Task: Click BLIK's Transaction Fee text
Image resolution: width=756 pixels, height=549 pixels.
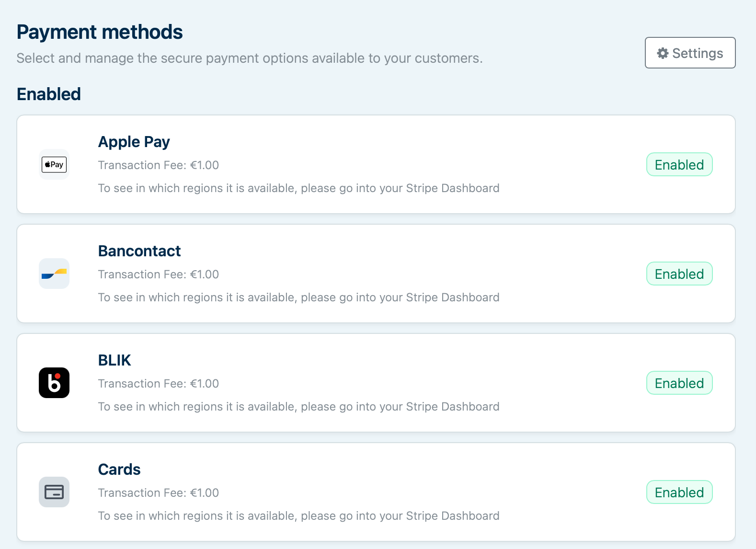Action: point(159,384)
